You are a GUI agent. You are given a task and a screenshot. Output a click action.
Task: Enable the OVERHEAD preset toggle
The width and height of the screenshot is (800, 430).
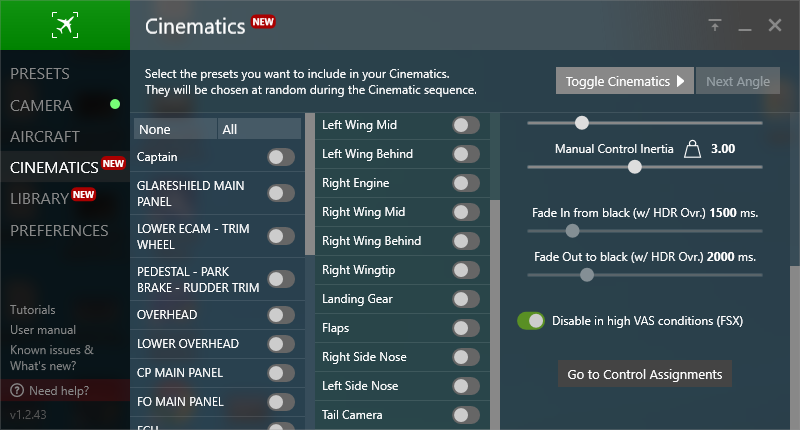281,315
